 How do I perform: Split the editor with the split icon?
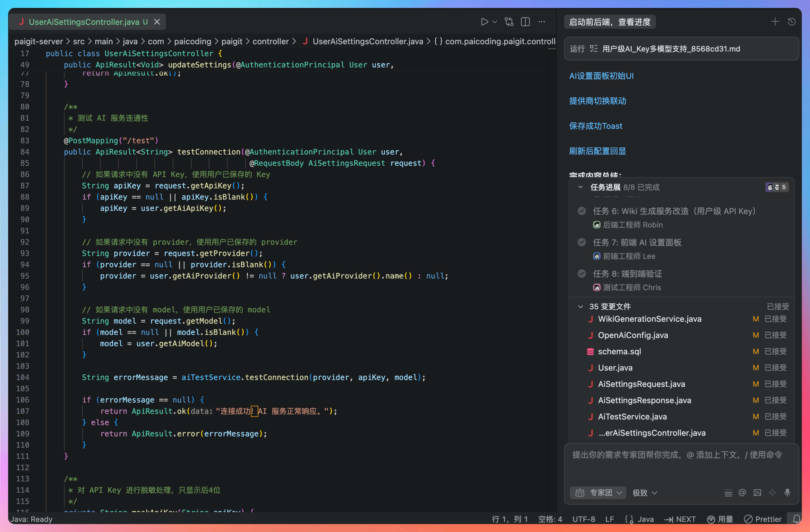click(525, 22)
